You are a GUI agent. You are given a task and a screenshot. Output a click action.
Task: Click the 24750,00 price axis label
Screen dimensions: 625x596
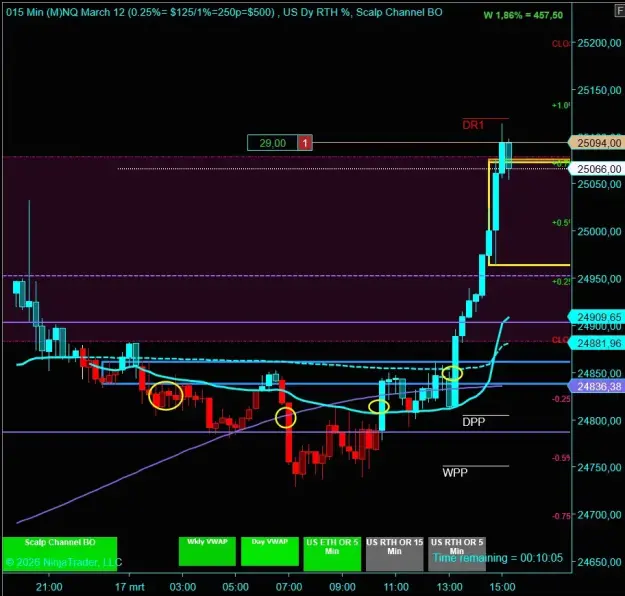point(599,467)
